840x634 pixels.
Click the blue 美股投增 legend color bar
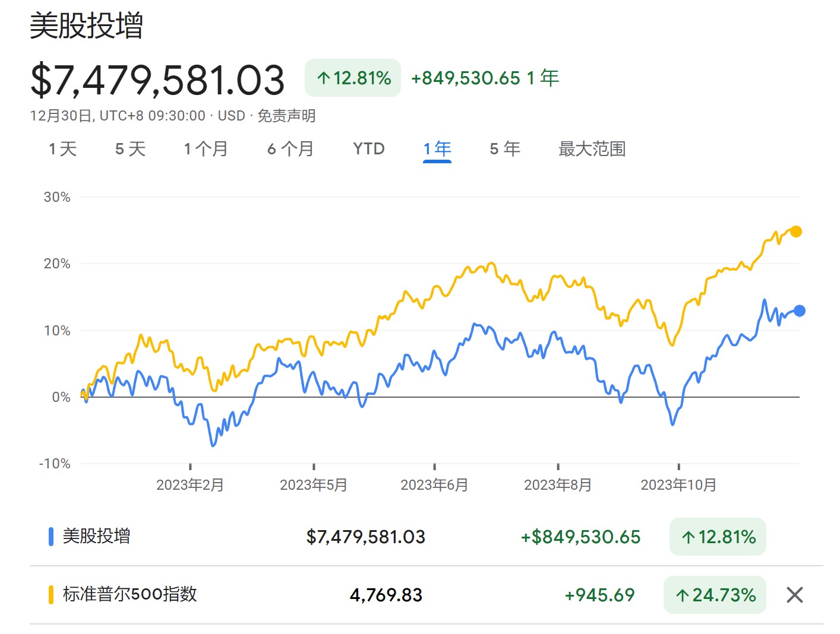[51, 537]
